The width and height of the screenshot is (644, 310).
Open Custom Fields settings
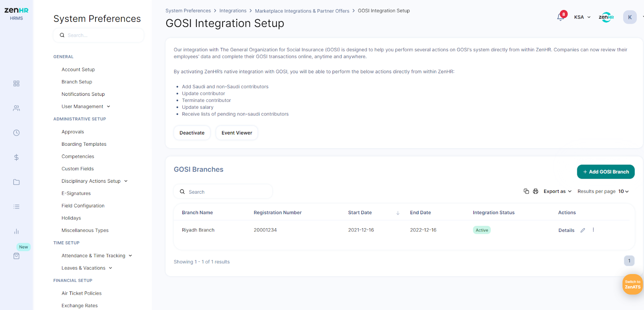78,169
